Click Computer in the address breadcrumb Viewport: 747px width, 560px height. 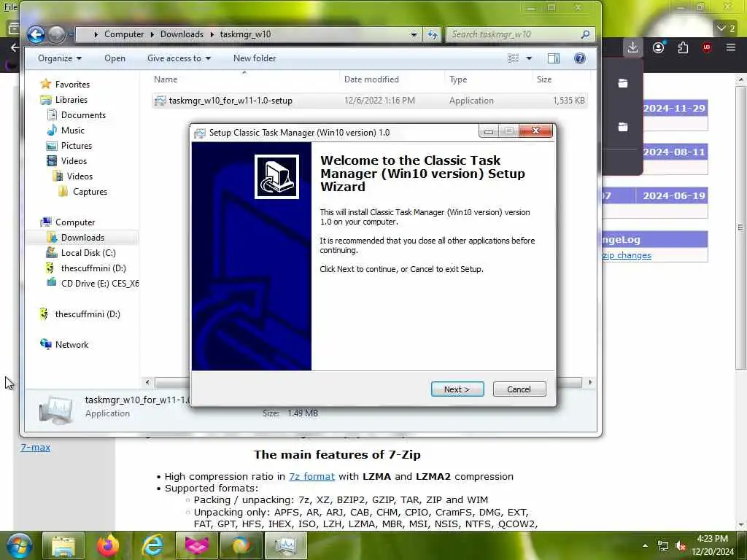(x=124, y=34)
